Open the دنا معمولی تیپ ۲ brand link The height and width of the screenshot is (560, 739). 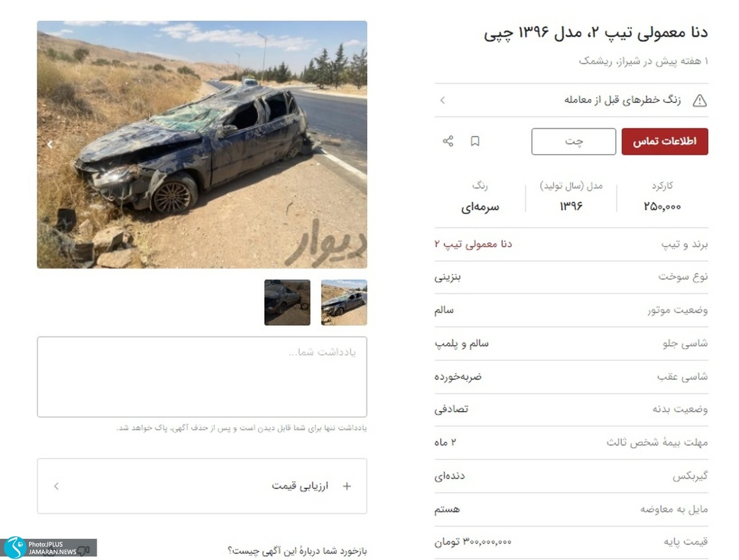pyautogui.click(x=473, y=244)
